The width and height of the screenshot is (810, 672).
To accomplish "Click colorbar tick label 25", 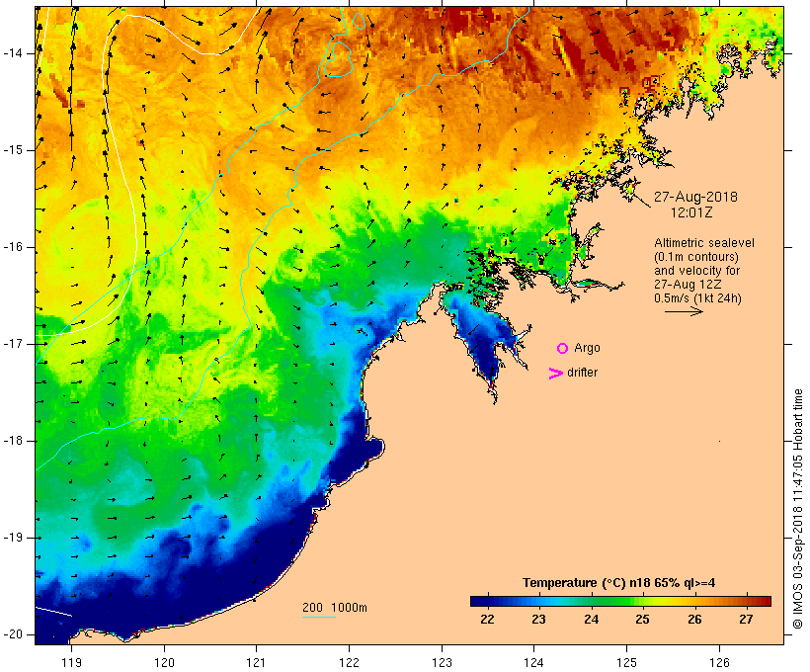I will point(643,620).
